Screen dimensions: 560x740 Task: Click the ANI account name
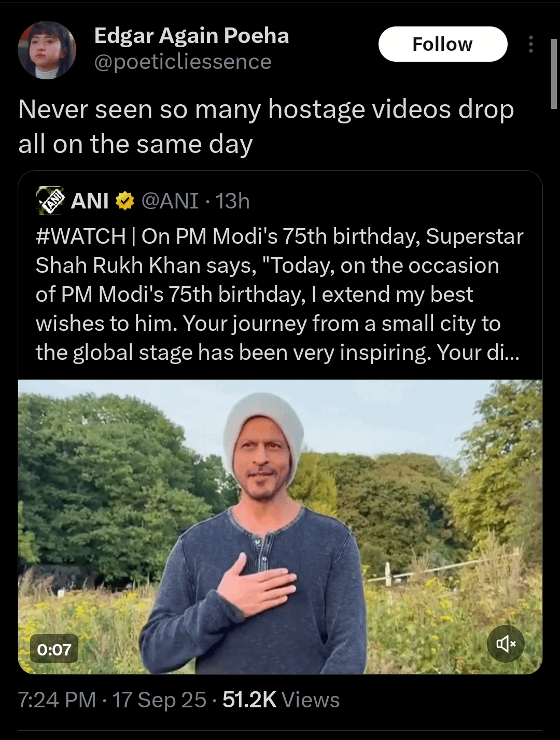pyautogui.click(x=90, y=201)
